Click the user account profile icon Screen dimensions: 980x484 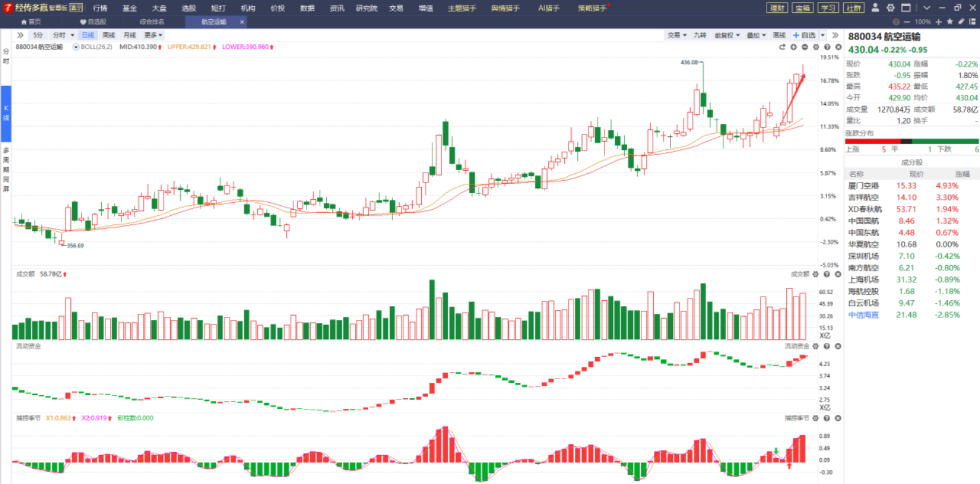(x=875, y=8)
